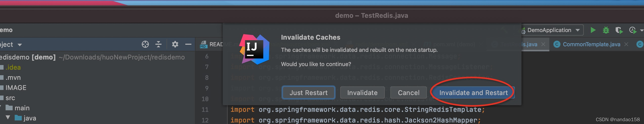Start debugging with the bug icon
Viewport: 644px width, 124px height.
[606, 30]
